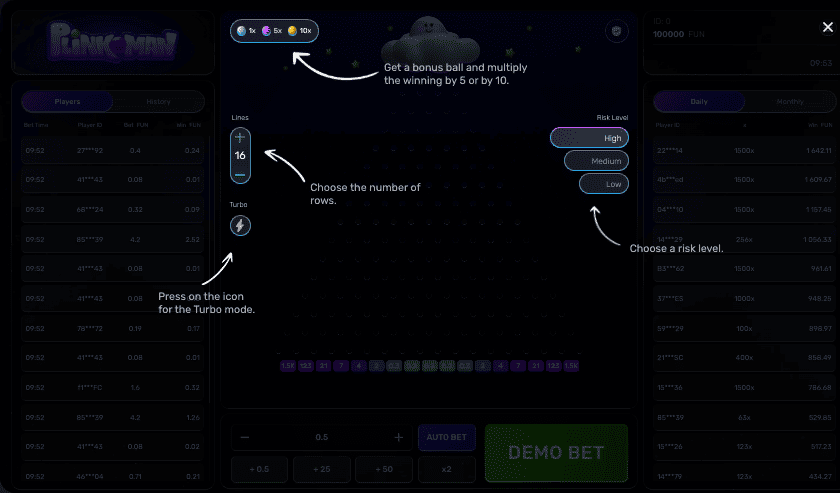Image resolution: width=840 pixels, height=493 pixels.
Task: Click the Plink-Man logo
Action: (113, 43)
